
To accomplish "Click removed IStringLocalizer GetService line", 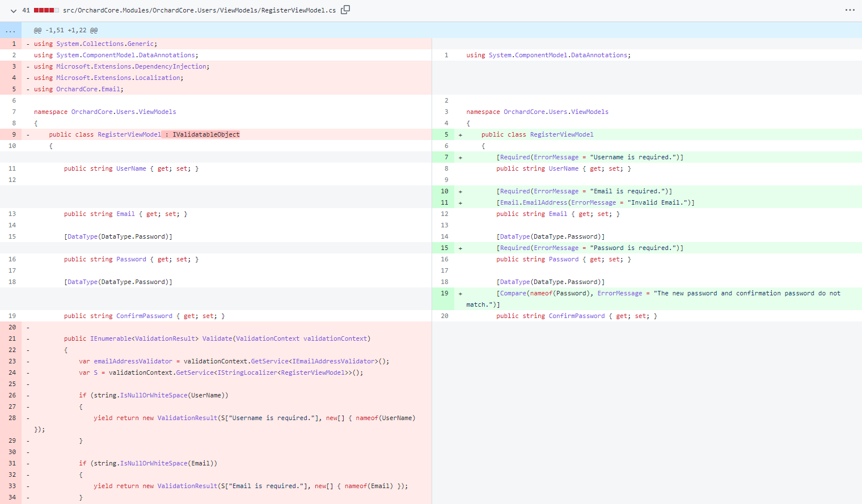I will point(221,372).
